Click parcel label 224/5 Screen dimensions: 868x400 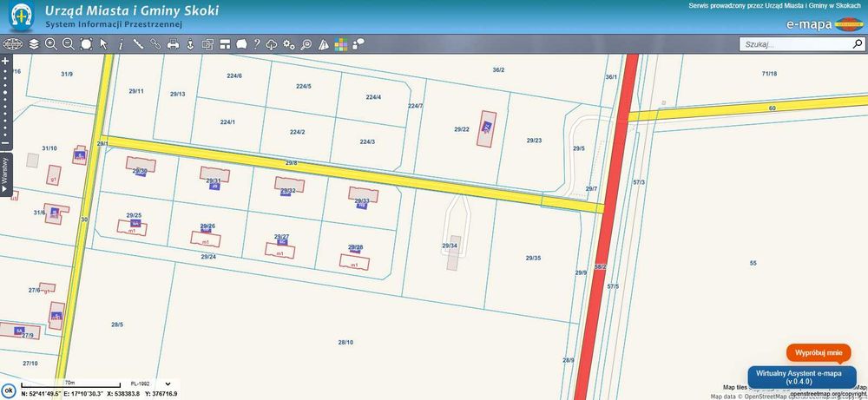303,86
